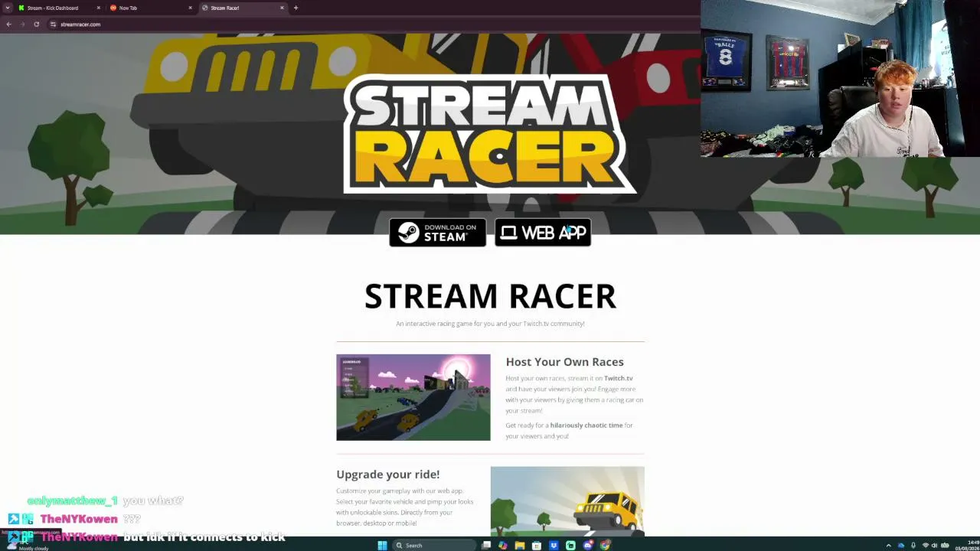Open the yellow truck Upgrade your ride image
This screenshot has height=551, width=980.
pos(567,501)
